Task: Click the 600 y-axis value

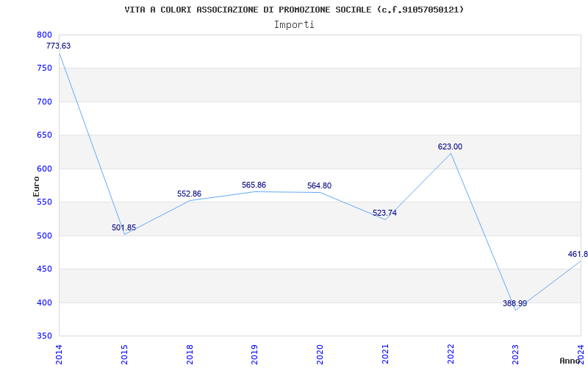Action: click(x=44, y=169)
